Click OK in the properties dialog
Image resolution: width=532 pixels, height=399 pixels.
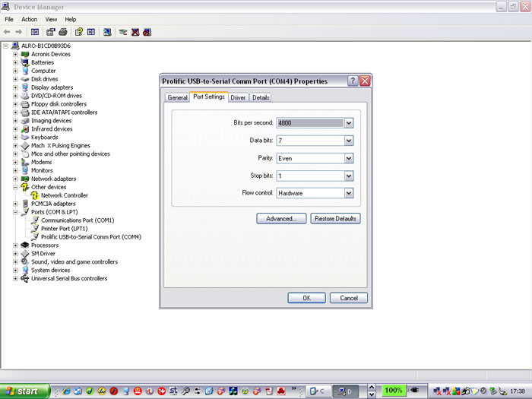pyautogui.click(x=307, y=298)
